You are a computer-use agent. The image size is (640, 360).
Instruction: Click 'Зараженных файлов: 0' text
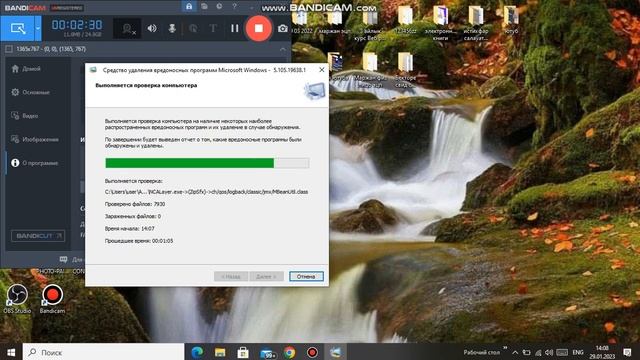point(133,216)
